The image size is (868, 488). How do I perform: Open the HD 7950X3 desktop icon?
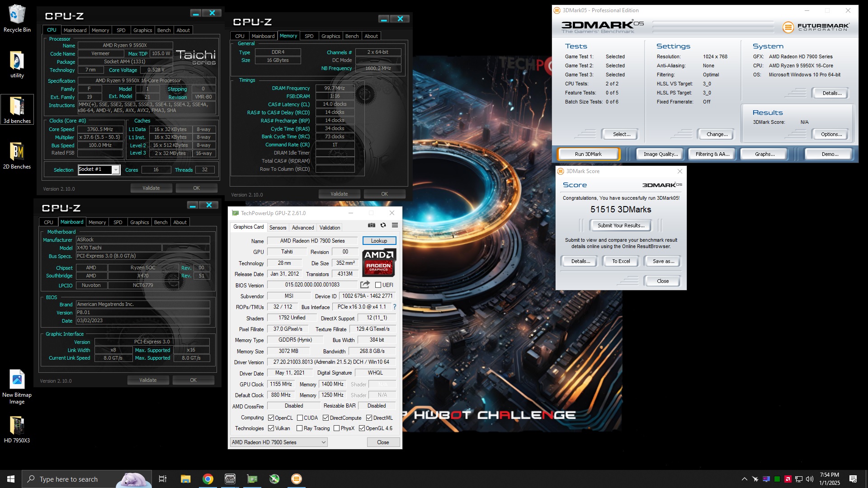[17, 429]
